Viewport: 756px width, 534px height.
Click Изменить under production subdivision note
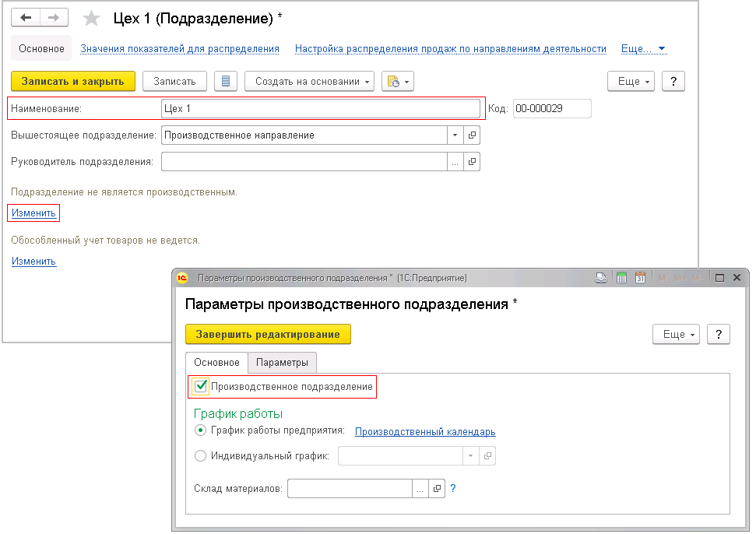tap(33, 213)
